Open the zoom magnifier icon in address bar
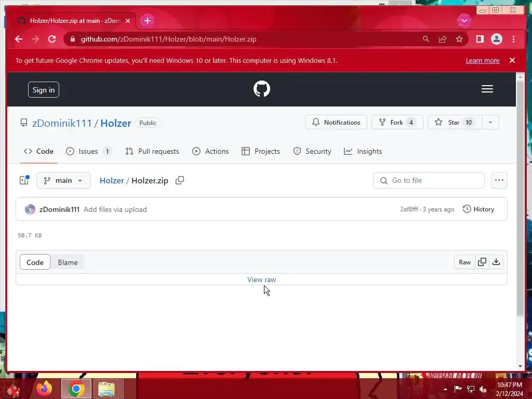Image resolution: width=532 pixels, height=399 pixels. [x=426, y=39]
